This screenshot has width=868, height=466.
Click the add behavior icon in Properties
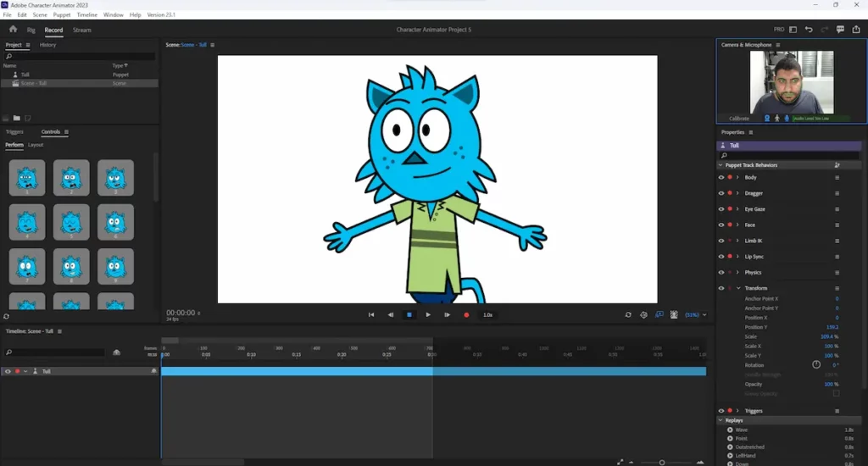[x=837, y=165]
